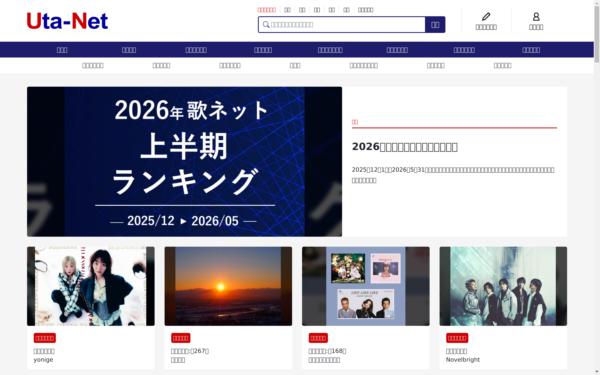Open the 2026年歌ネット上半期ランキング banner
This screenshot has height=375, width=600.
pyautogui.click(x=184, y=161)
